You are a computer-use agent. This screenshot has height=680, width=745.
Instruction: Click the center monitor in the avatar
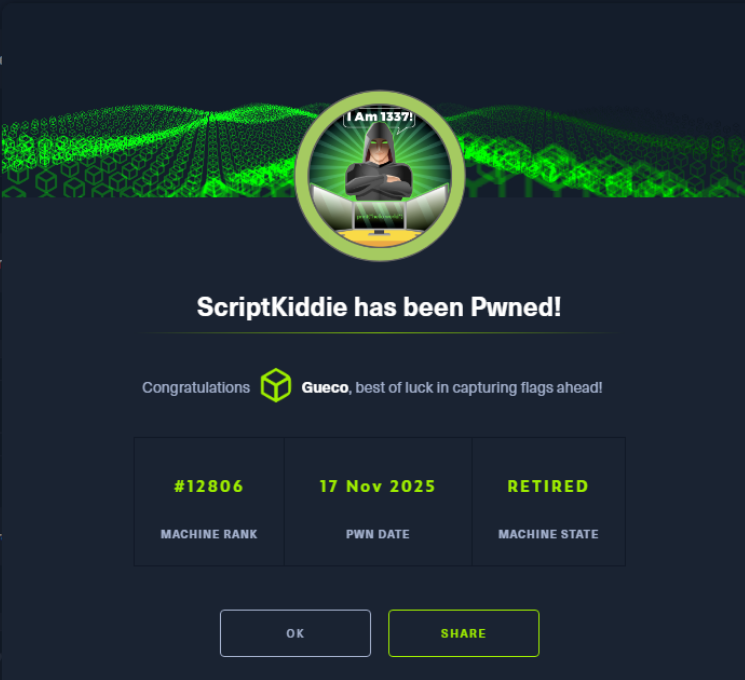[379, 216]
